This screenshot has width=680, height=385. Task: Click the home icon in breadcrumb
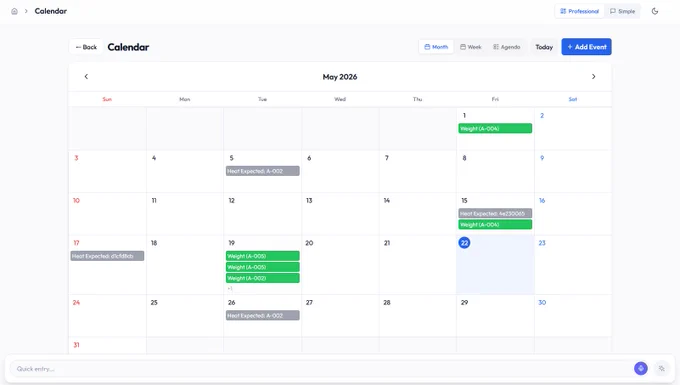14,11
